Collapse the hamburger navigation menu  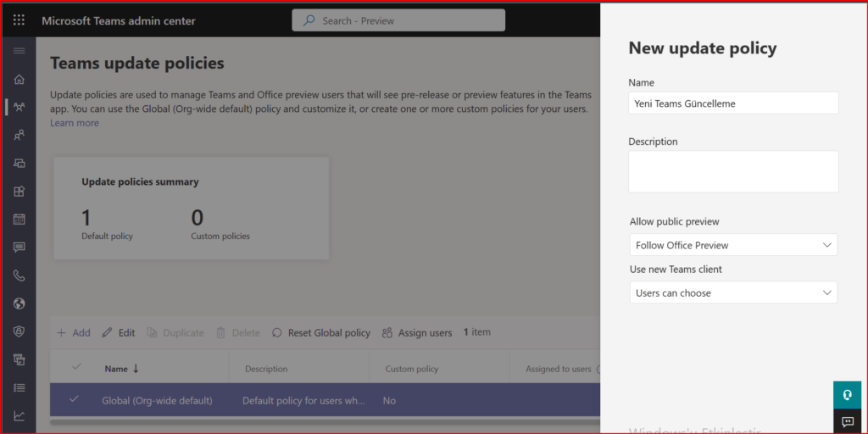click(19, 51)
